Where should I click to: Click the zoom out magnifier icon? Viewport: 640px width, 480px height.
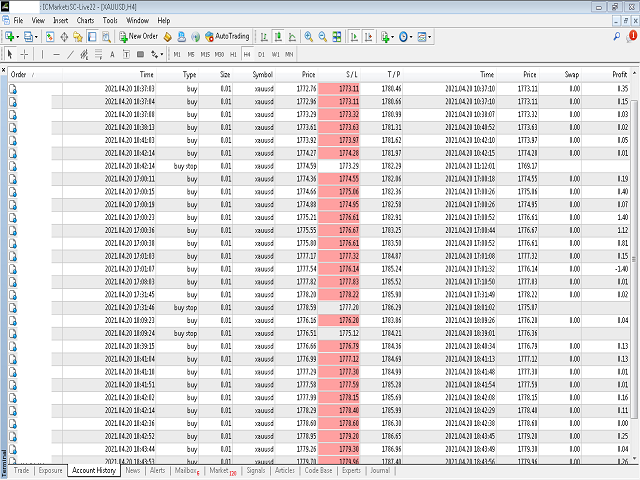(323, 36)
